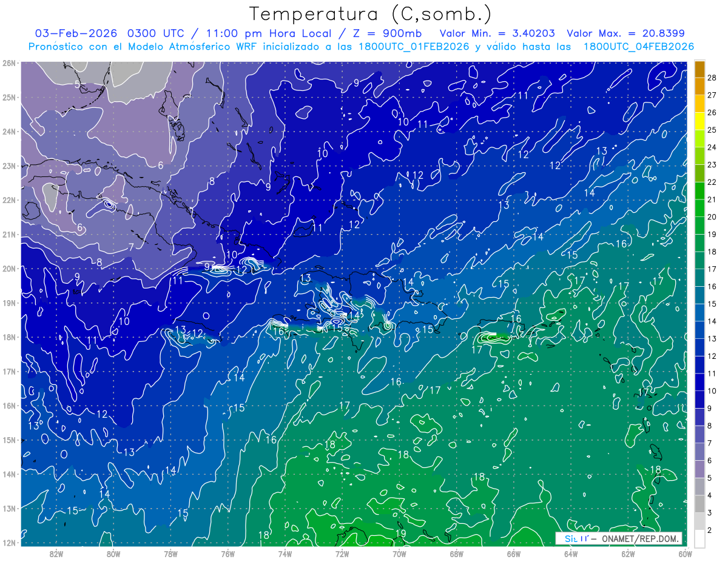Click the latitude axis label '21N'
Viewport: 728px width, 562px height.
click(8, 234)
